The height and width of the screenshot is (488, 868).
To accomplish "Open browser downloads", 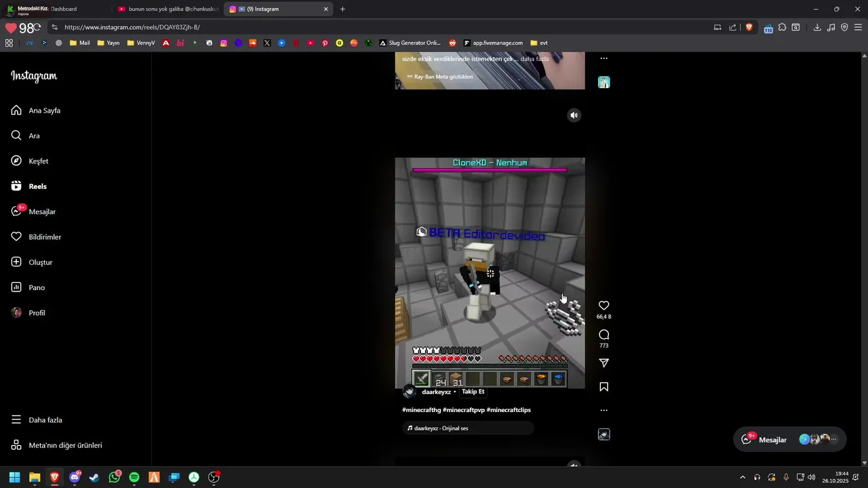I will pos(817,27).
